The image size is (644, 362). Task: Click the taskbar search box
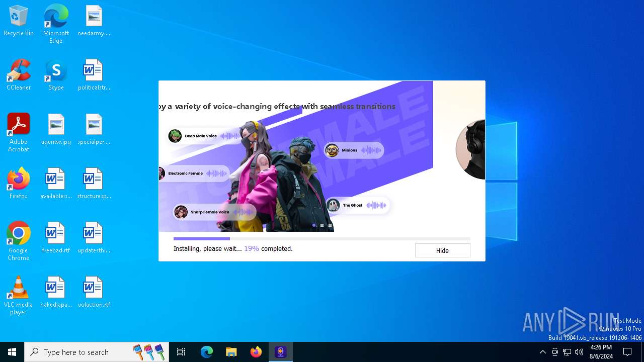98,352
